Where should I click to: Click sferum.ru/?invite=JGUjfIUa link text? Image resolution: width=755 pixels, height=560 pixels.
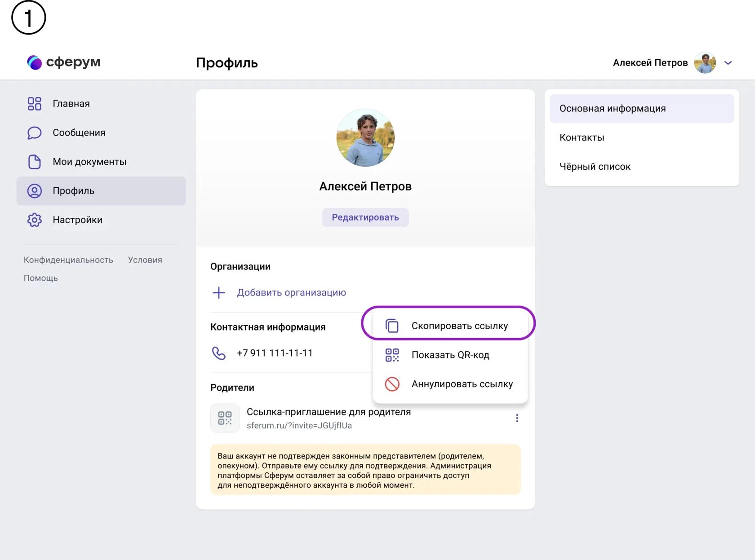(x=299, y=425)
